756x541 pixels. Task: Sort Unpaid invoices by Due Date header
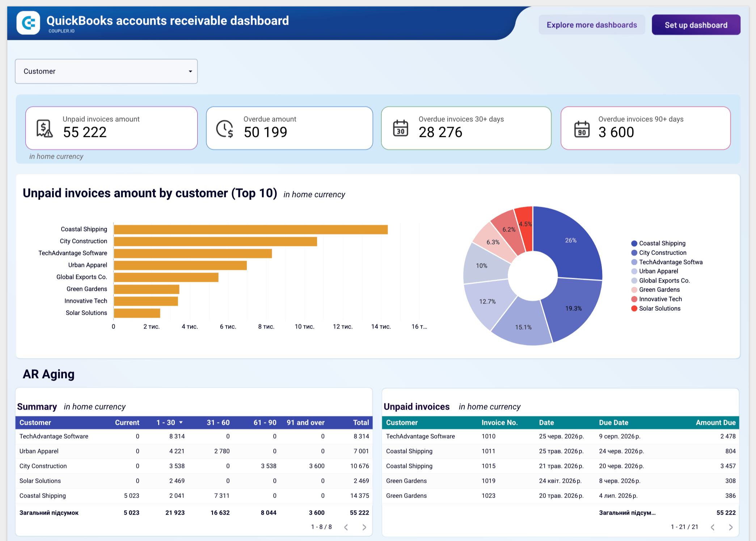point(613,423)
